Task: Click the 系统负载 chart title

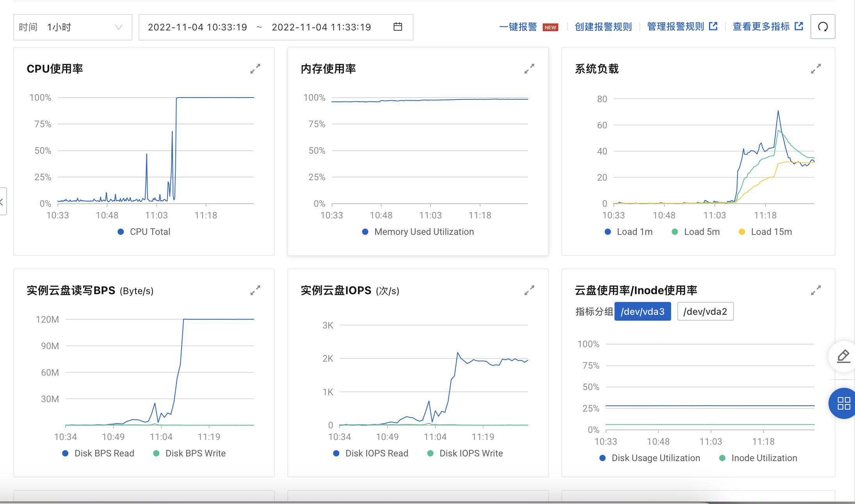Action: [x=597, y=69]
